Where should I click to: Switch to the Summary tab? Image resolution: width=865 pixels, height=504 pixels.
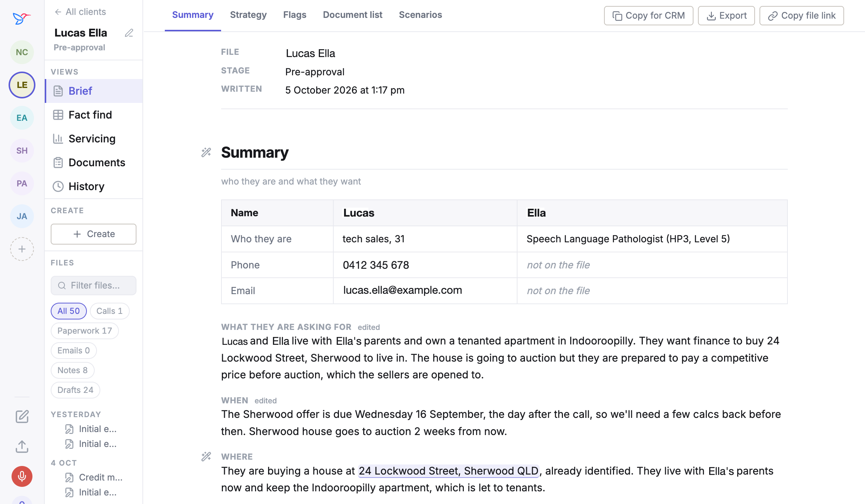tap(193, 15)
